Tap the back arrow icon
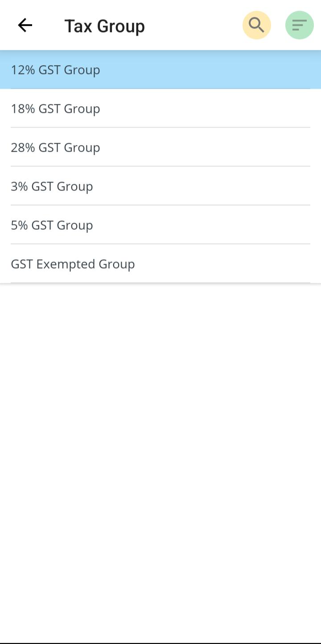 pyautogui.click(x=25, y=25)
